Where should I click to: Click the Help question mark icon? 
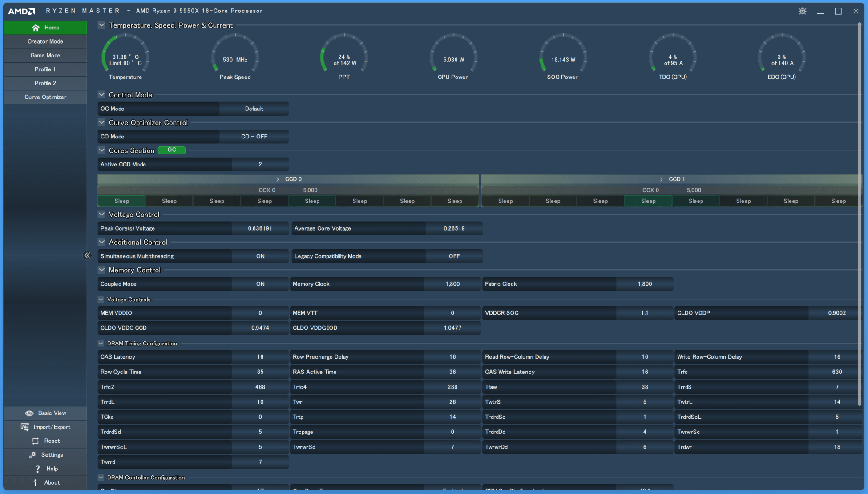coord(38,469)
